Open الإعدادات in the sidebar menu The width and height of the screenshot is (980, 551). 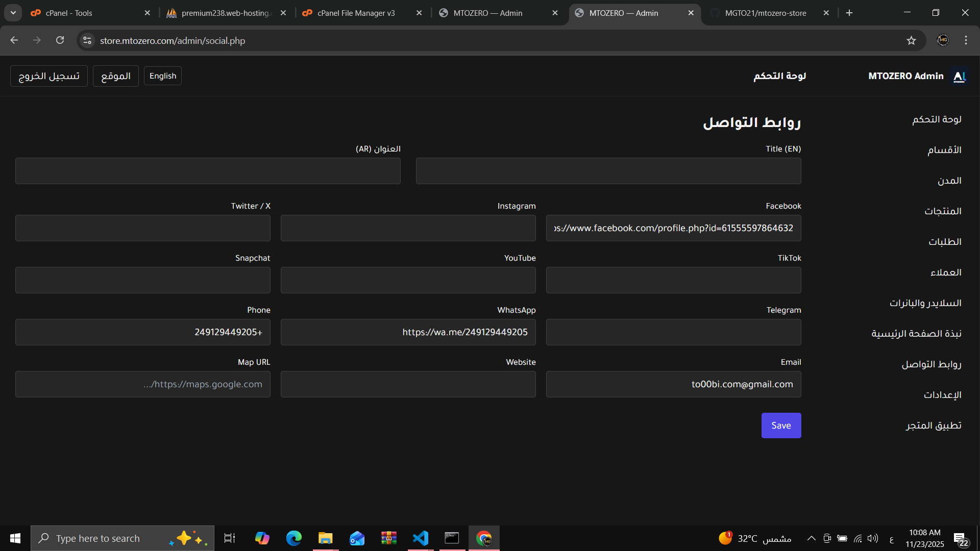[942, 395]
